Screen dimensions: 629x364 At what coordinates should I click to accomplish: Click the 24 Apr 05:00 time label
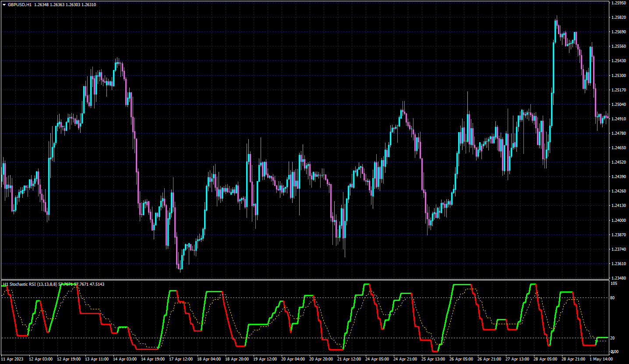377,359
